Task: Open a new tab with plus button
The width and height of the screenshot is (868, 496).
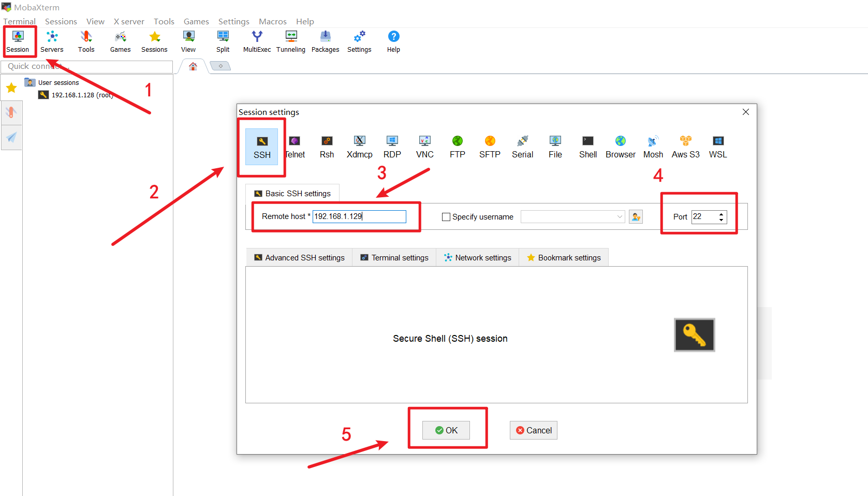Action: 220,66
